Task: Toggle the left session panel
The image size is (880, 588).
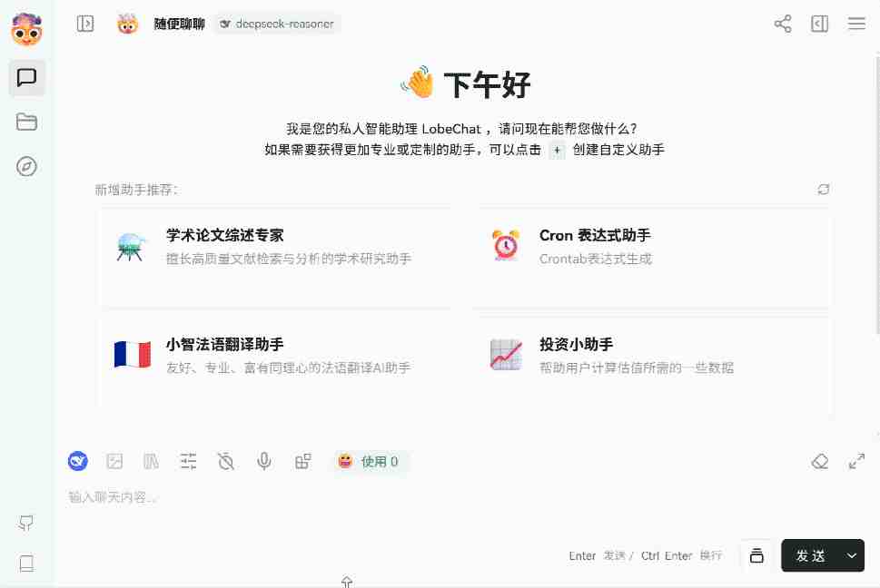Action: [x=85, y=24]
